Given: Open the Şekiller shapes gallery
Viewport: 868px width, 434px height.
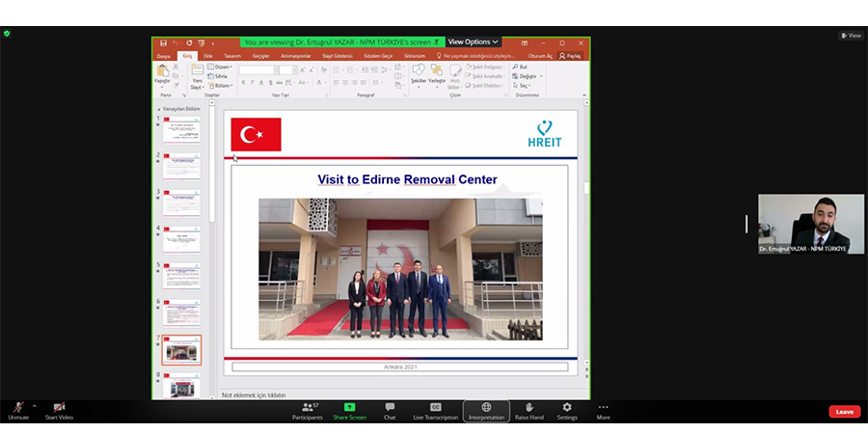Looking at the screenshot, I should tap(419, 74).
